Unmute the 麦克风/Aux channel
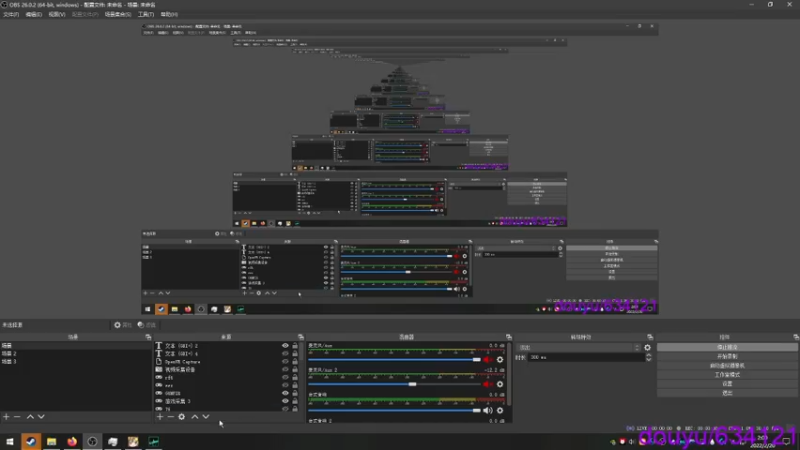The width and height of the screenshot is (800, 450). point(488,360)
